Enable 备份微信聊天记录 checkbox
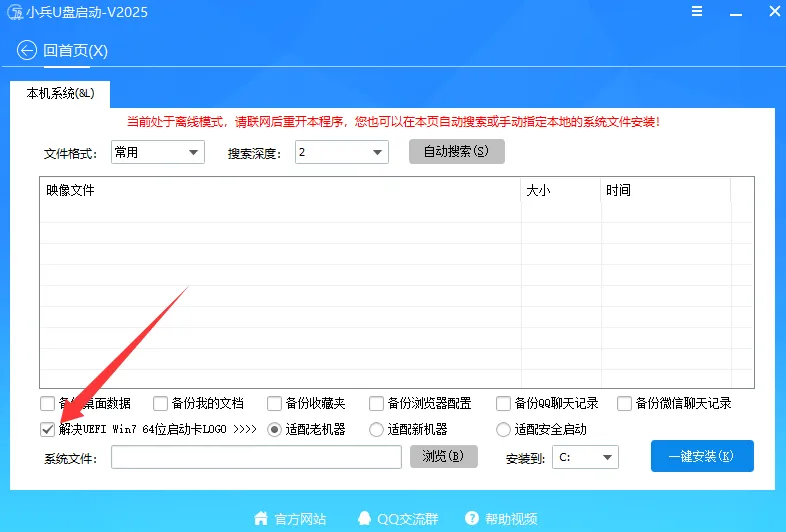The height and width of the screenshot is (532, 786). [624, 403]
